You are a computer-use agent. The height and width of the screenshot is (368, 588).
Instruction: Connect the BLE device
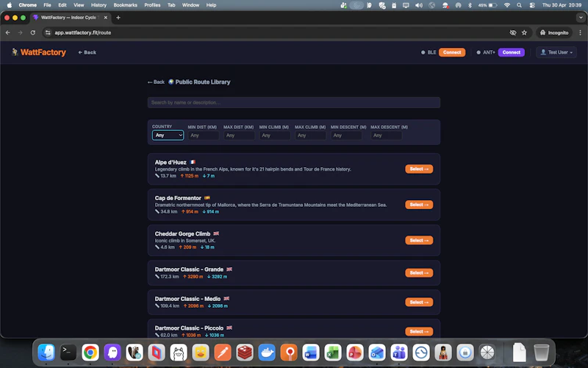(452, 52)
